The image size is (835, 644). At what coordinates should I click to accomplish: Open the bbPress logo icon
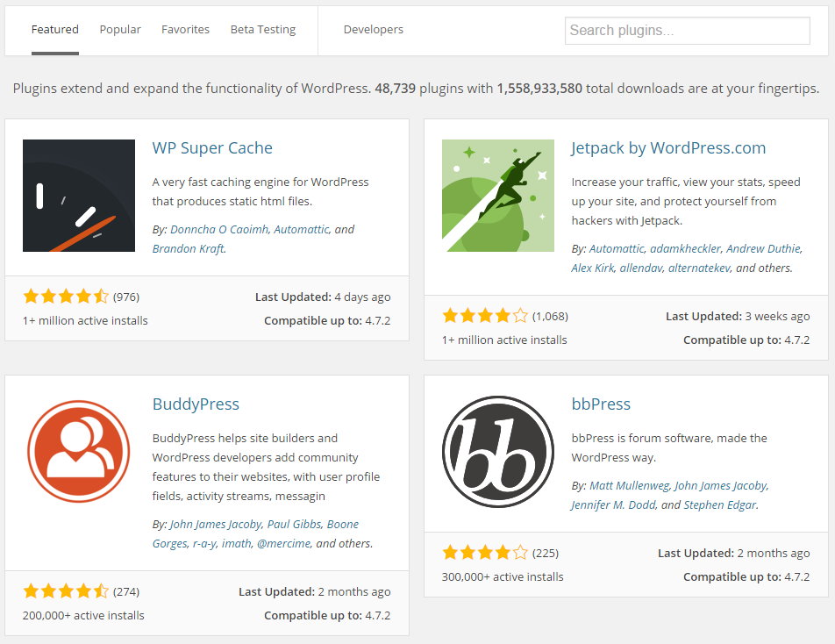(x=498, y=451)
